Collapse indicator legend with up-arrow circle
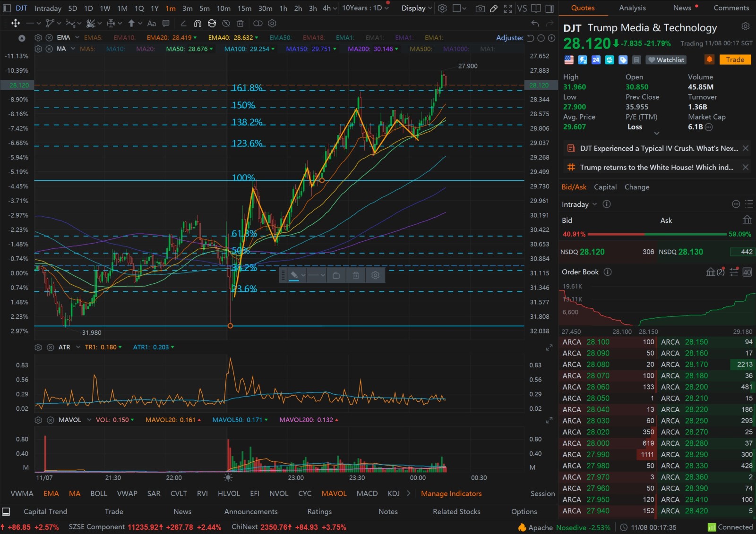This screenshot has height=534, width=756. point(22,38)
